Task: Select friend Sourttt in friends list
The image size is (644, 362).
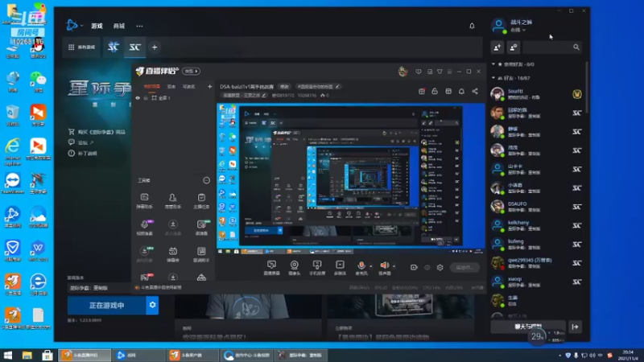Action: (x=536, y=94)
